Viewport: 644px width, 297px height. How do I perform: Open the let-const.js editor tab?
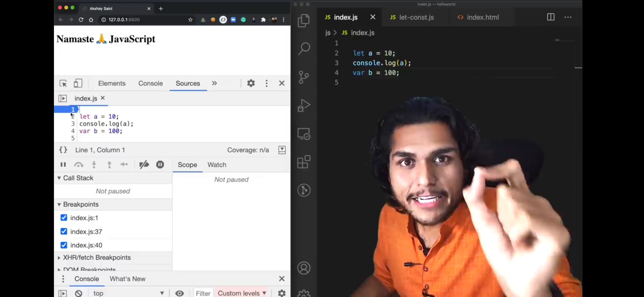click(412, 17)
